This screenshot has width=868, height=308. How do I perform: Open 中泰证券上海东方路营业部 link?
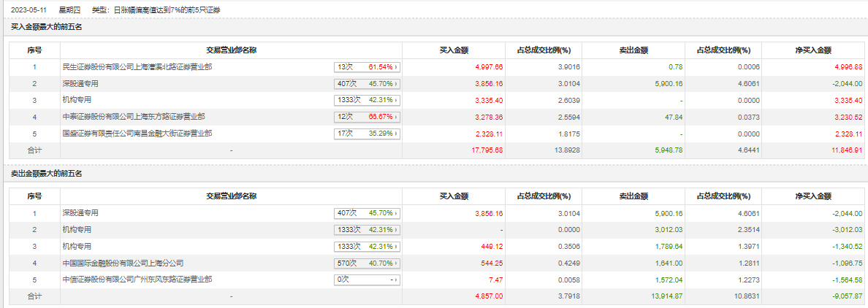[x=134, y=116]
